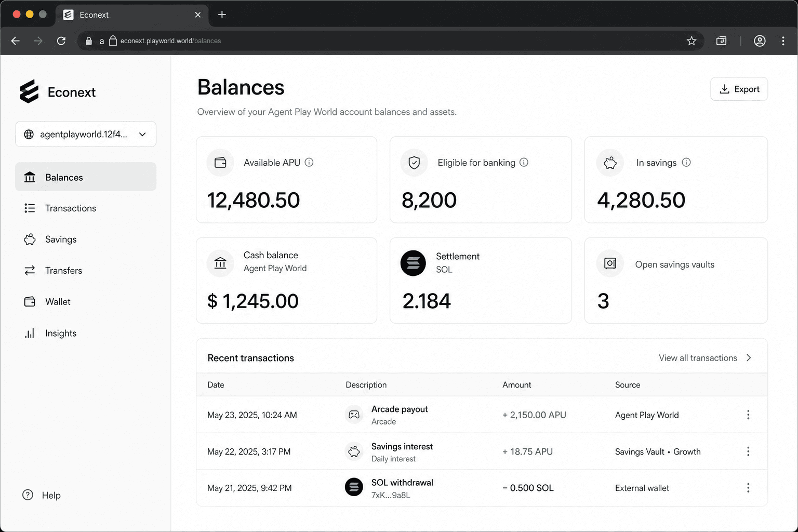Click the Balances bank icon

[30, 177]
